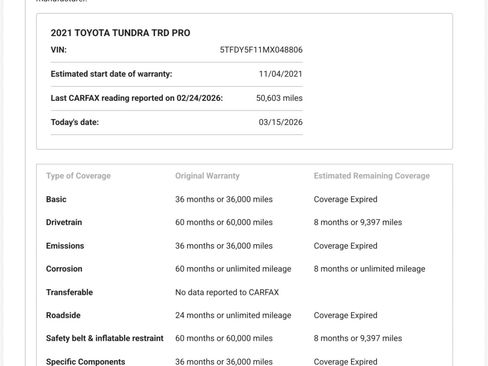This screenshot has width=488, height=366.
Task: Click the Type of Coverage column header
Action: coord(78,176)
